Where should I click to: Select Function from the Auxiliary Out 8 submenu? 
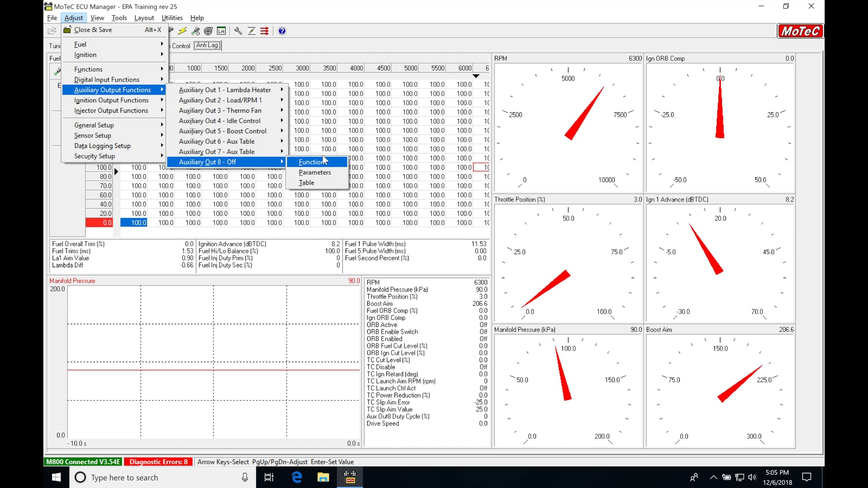[x=311, y=162]
